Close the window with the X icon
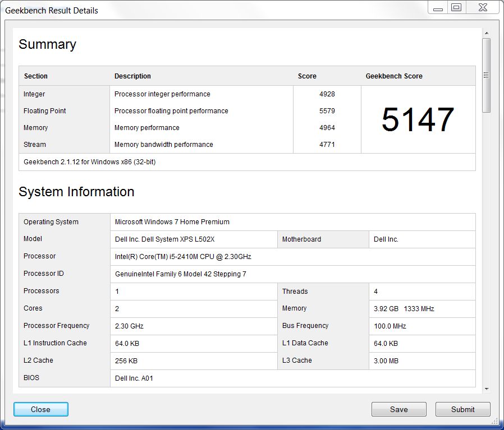 tap(483, 7)
